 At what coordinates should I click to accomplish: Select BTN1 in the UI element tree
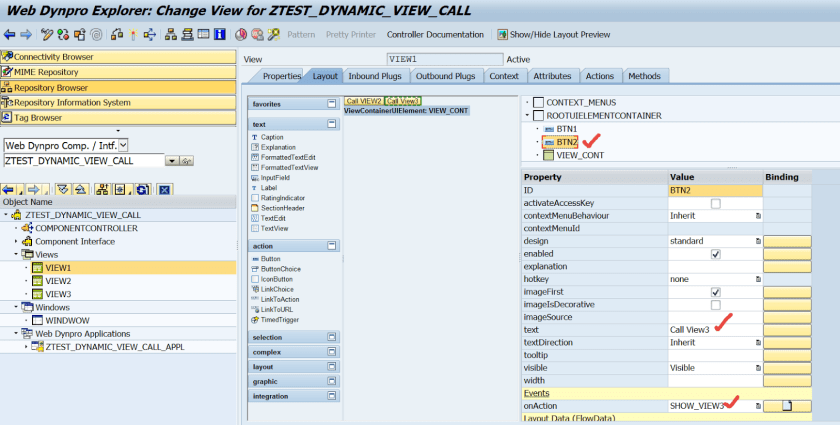(x=566, y=129)
